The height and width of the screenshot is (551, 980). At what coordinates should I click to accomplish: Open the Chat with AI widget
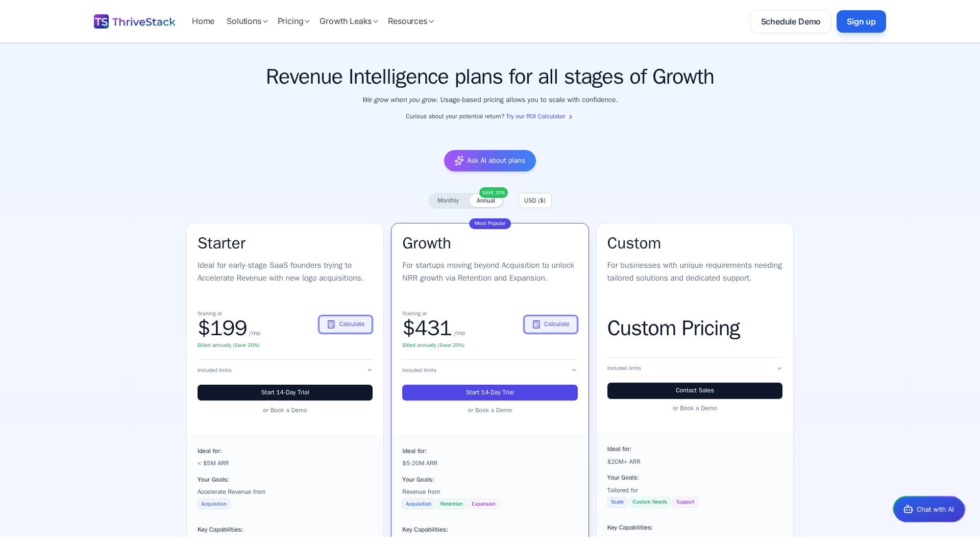click(928, 509)
